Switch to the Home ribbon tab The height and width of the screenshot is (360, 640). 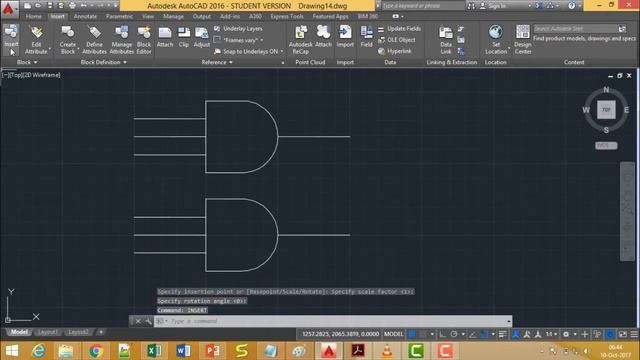[33, 16]
